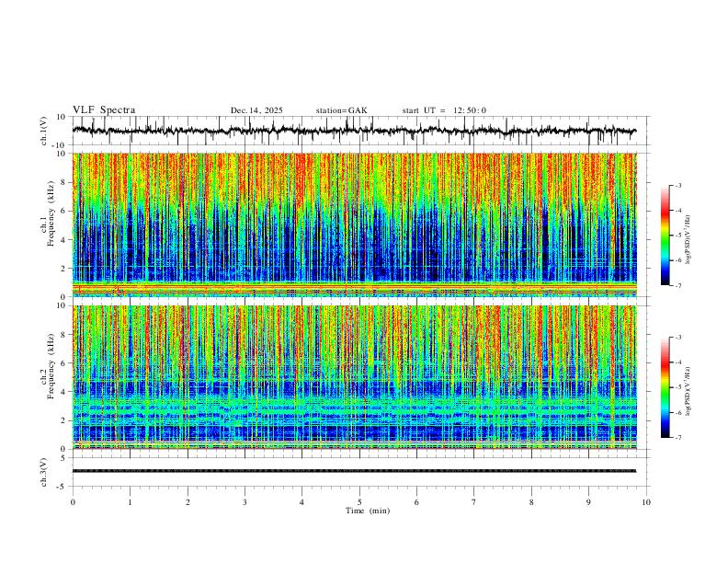Click time axis tick label "7"
Viewport: 728px width, 563px height.
[x=474, y=502]
